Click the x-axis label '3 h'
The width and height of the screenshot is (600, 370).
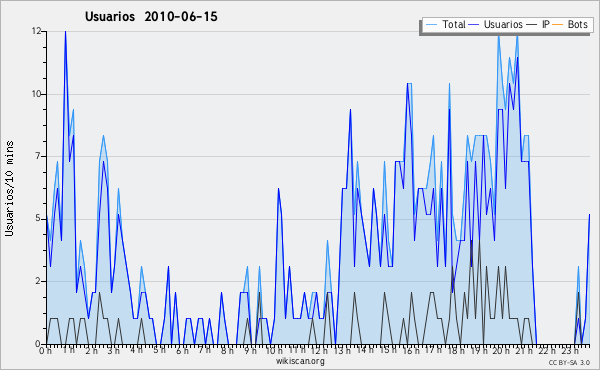(114, 350)
